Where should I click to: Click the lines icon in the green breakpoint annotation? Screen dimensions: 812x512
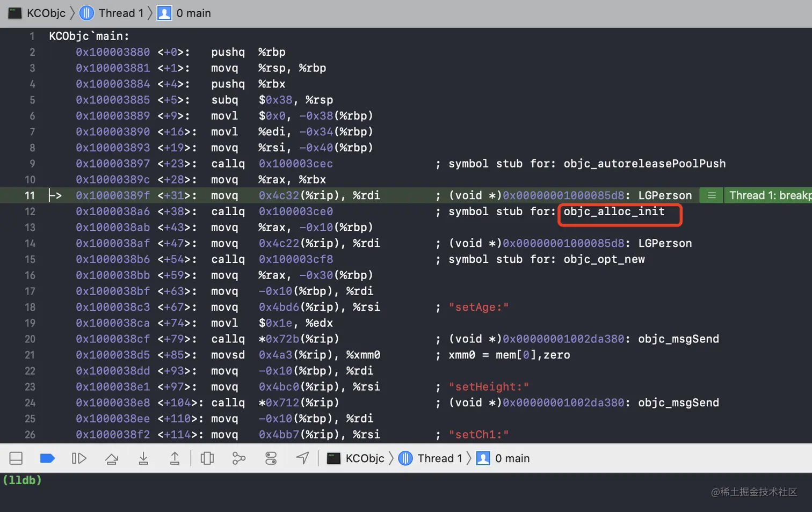coord(712,195)
